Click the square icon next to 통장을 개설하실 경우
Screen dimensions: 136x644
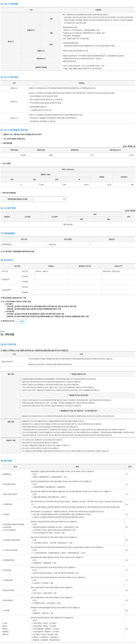click(x=71, y=374)
